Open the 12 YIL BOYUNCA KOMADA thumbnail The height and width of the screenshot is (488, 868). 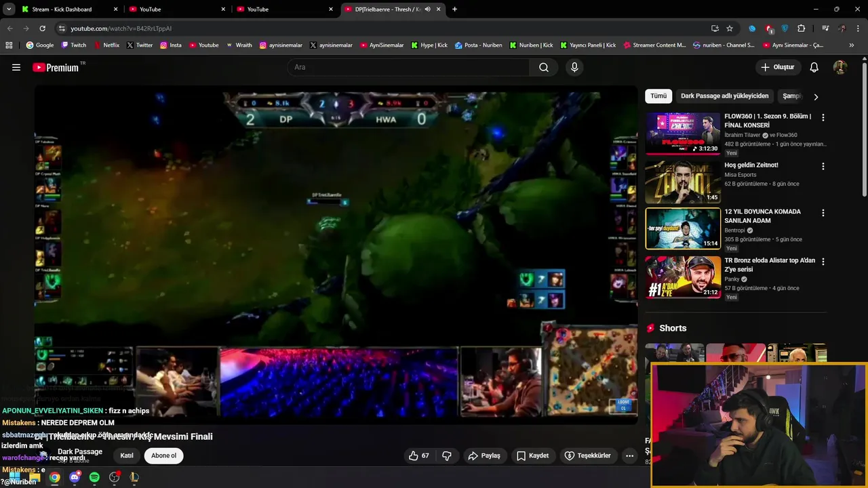(682, 228)
